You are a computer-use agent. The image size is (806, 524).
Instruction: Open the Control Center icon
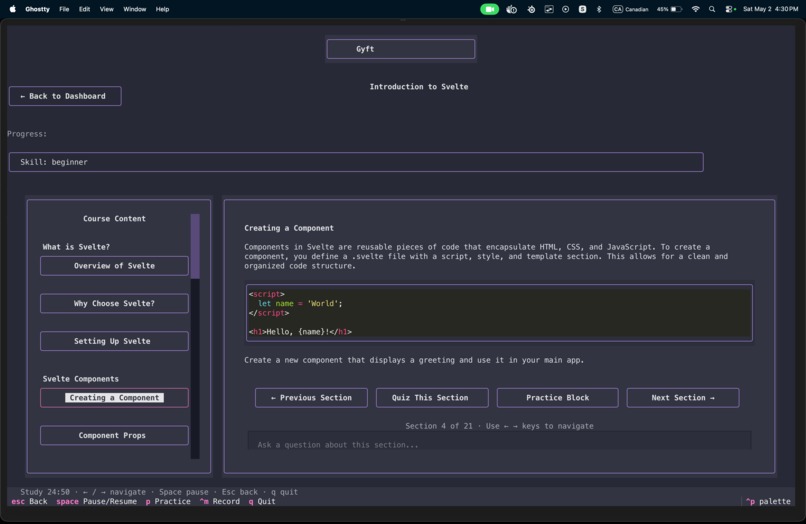tap(730, 9)
